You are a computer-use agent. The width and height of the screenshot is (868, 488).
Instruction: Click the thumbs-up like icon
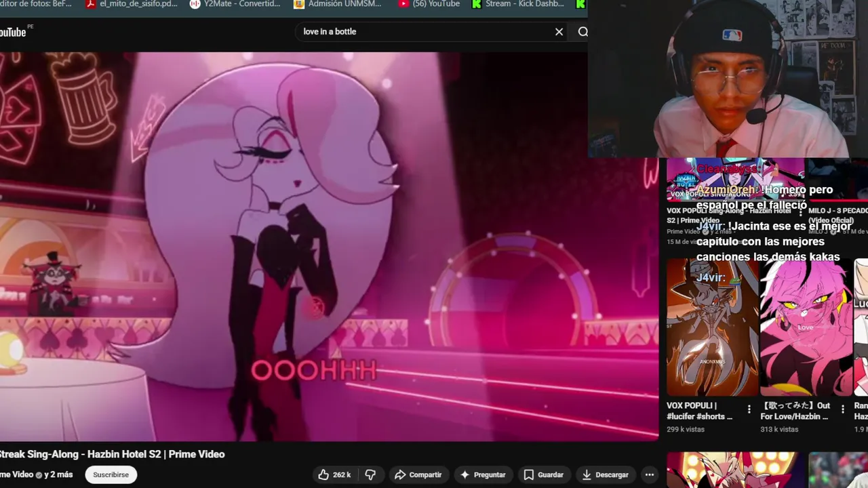323,475
